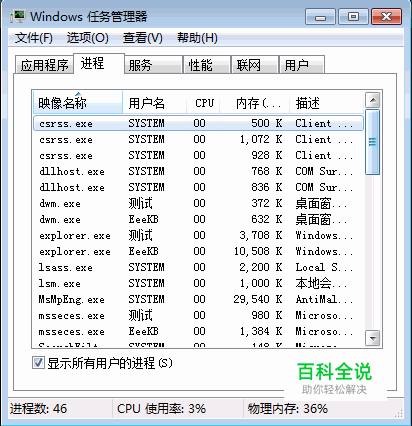Select the 进程 tab
This screenshot has height=426, width=412.
[99, 63]
